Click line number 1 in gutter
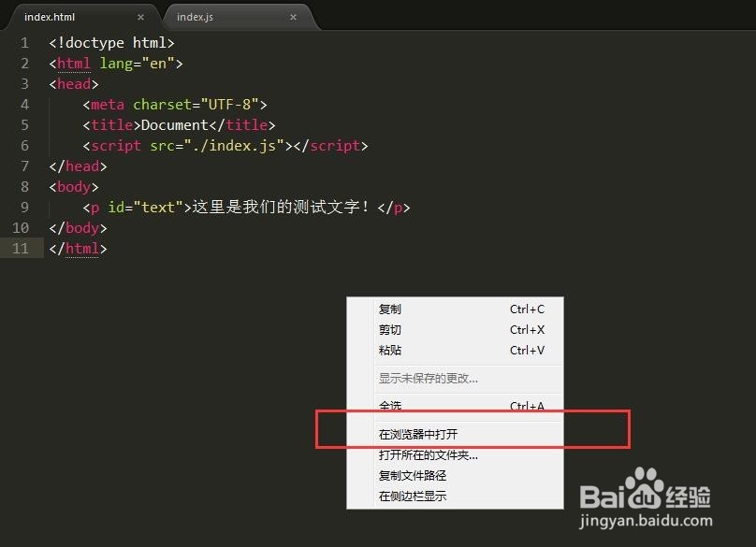Viewport: 756px width, 547px height. (24, 43)
